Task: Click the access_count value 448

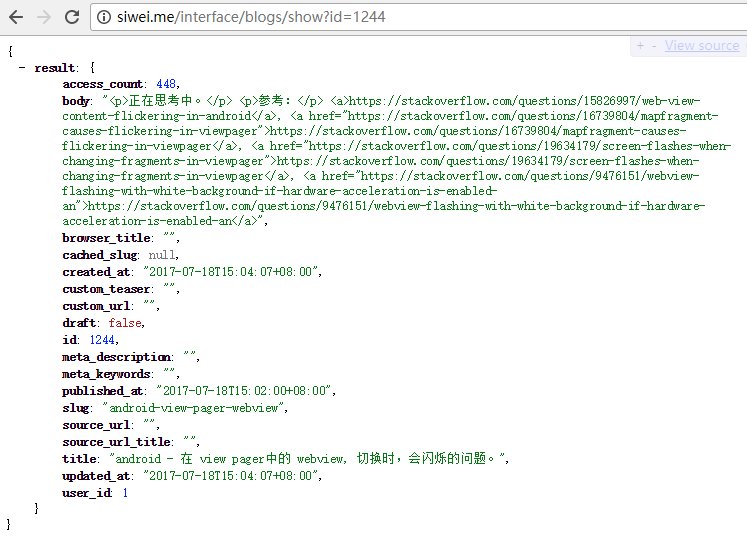Action: [166, 84]
